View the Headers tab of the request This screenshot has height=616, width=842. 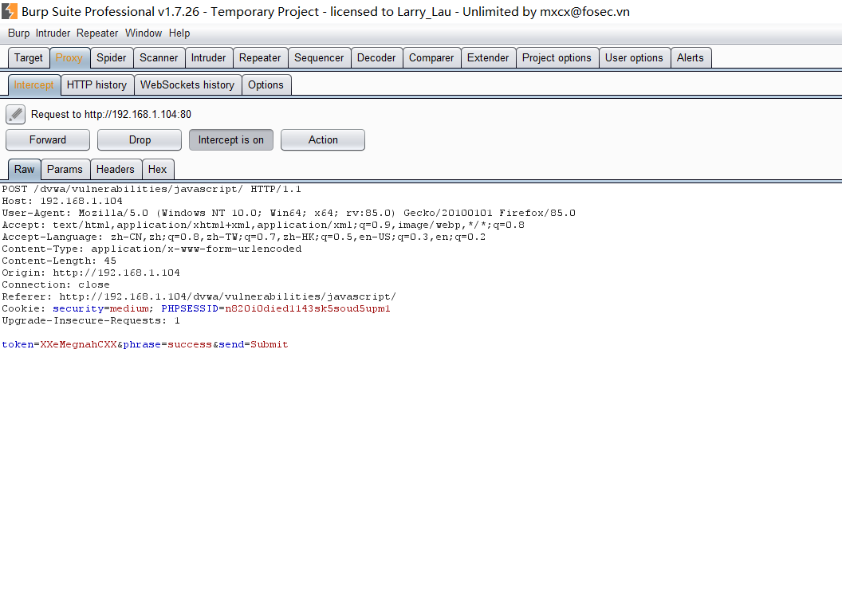coord(116,169)
